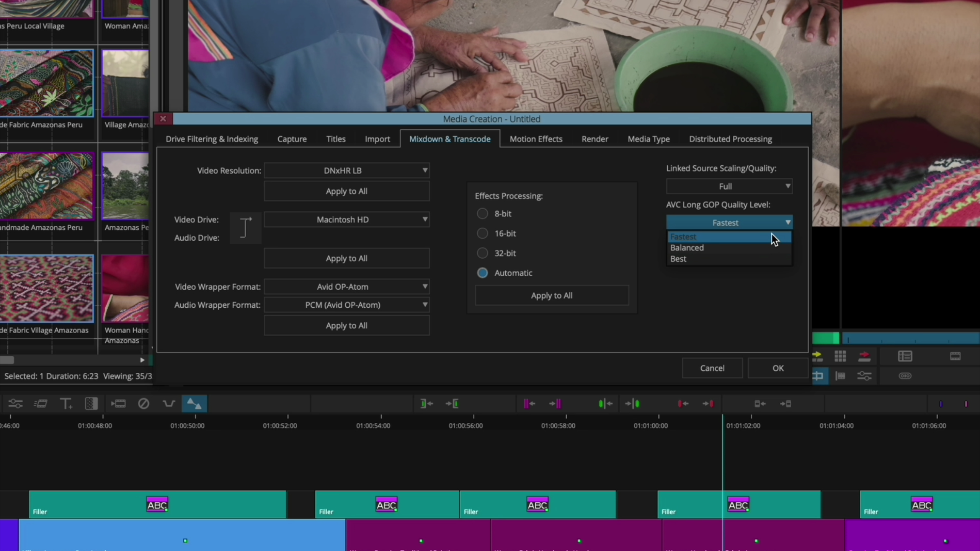Screen dimensions: 980x551
Task: Click the remove effect circle-slash icon
Action: [144, 404]
